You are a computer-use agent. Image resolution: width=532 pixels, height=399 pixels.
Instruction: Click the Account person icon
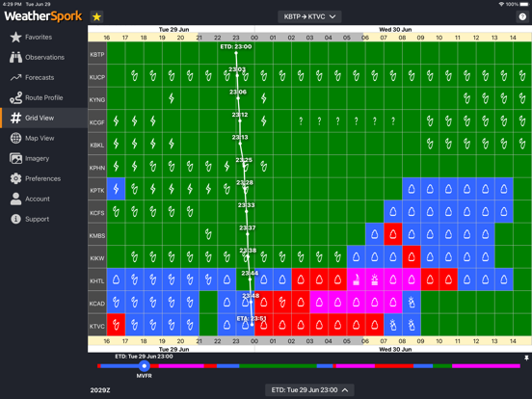pos(15,199)
